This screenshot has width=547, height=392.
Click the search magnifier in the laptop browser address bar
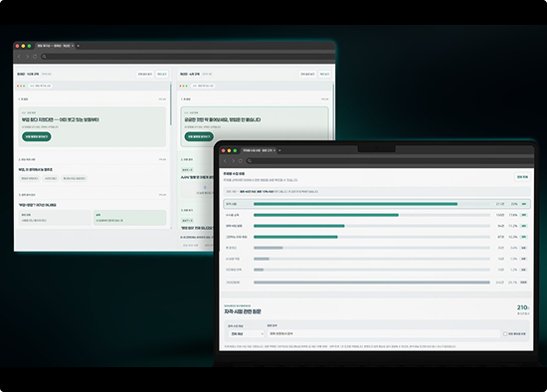tap(250, 161)
